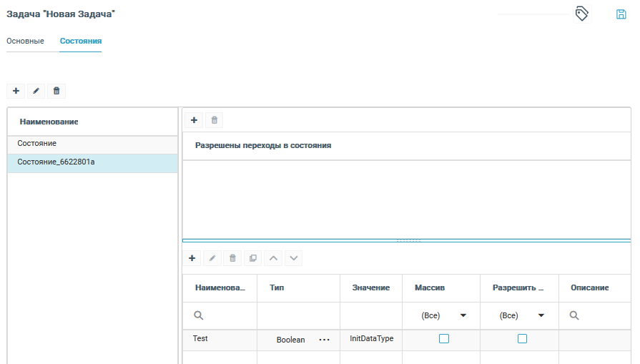Toggle Разрешить checkbox for Test row
Image resolution: width=640 pixels, height=364 pixels.
coord(522,339)
